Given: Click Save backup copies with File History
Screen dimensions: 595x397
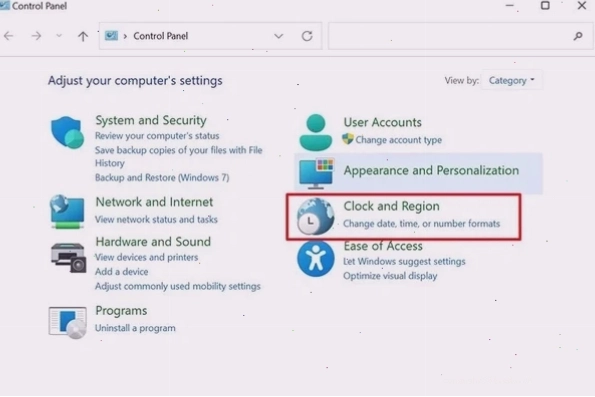Looking at the screenshot, I should coord(178,156).
